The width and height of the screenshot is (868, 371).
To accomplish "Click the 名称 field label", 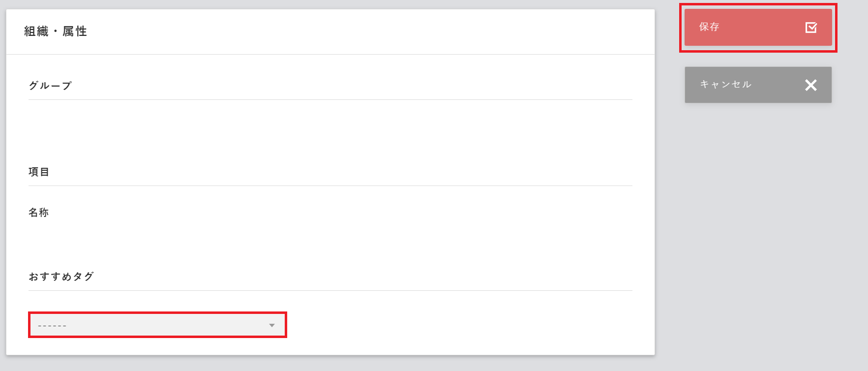I will point(39,213).
